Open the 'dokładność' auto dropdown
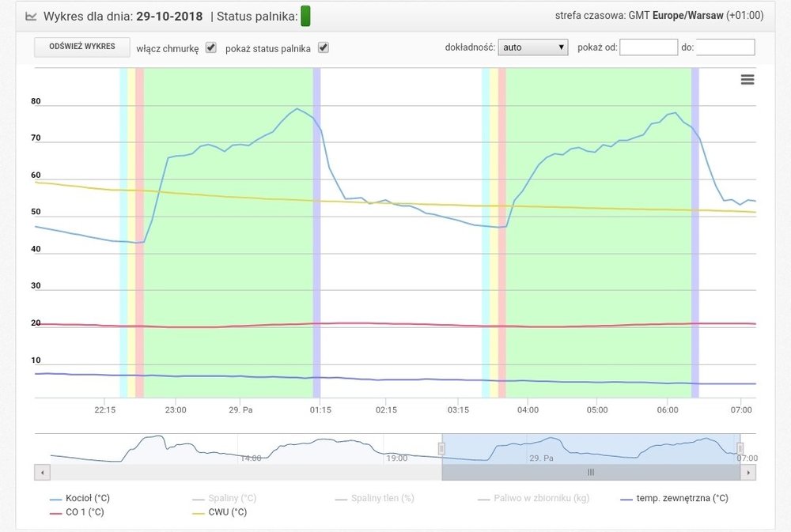The height and width of the screenshot is (532, 791). coord(533,47)
